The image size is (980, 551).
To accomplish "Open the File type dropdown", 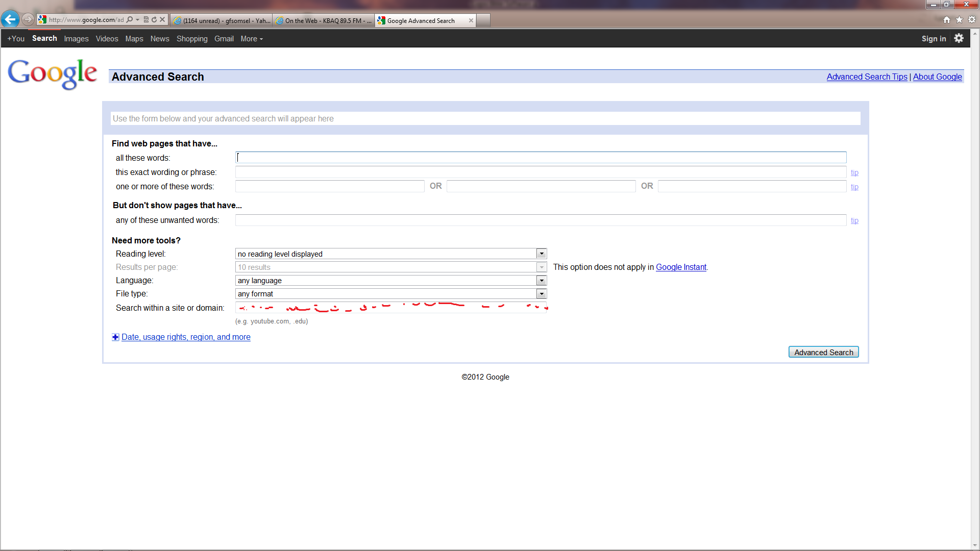I will click(541, 294).
